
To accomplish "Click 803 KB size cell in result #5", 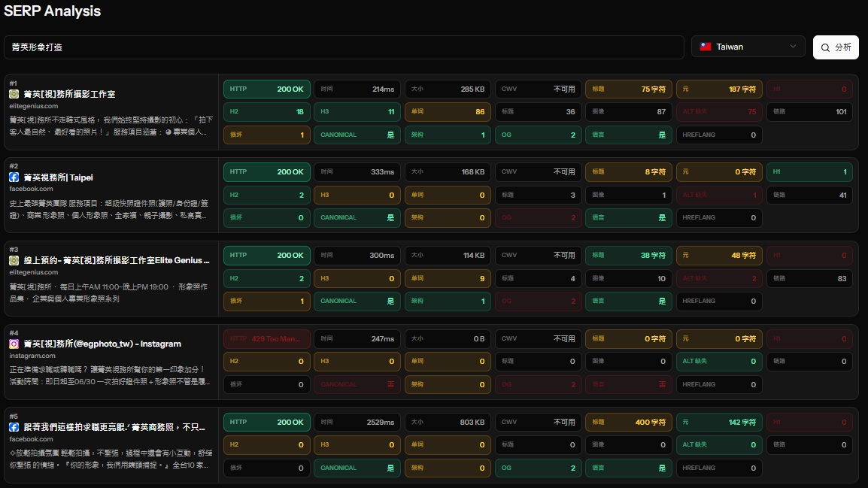I will point(448,422).
